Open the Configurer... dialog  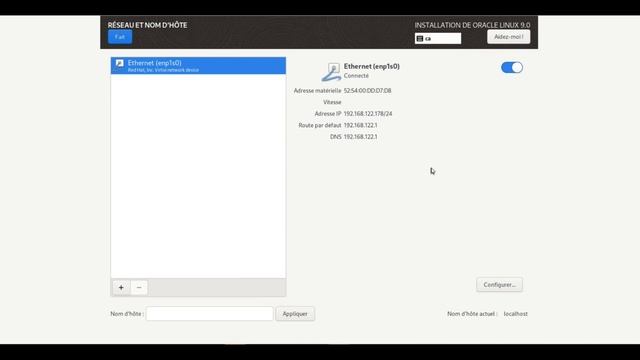499,284
